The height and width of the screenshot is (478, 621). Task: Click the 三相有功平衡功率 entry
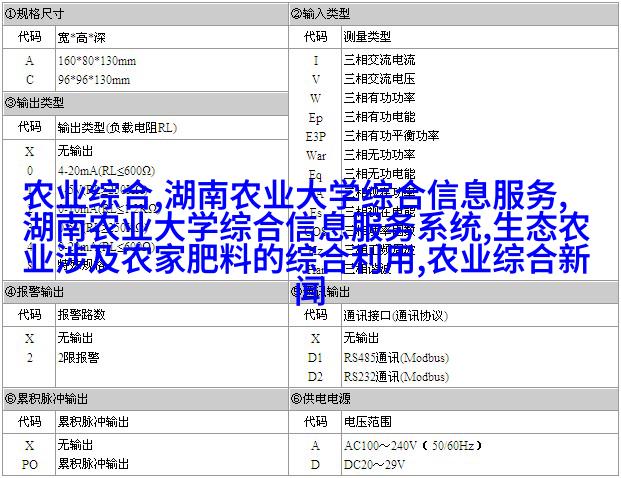point(391,136)
